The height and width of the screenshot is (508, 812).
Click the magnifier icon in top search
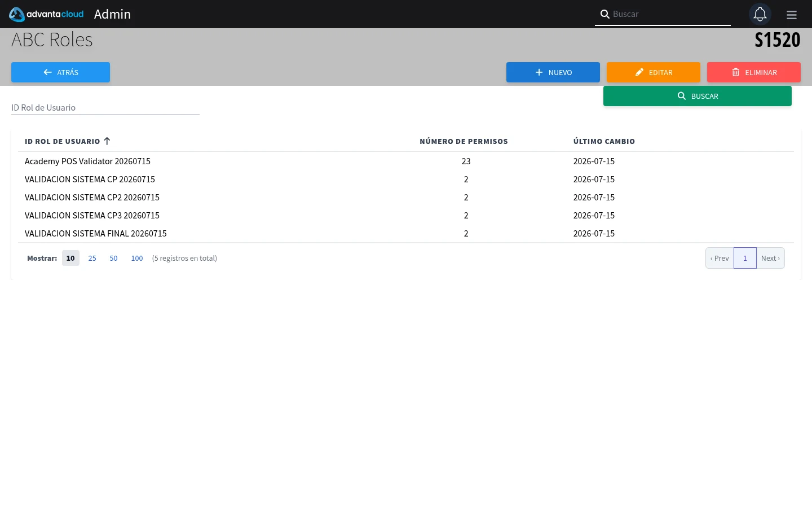[x=604, y=14]
